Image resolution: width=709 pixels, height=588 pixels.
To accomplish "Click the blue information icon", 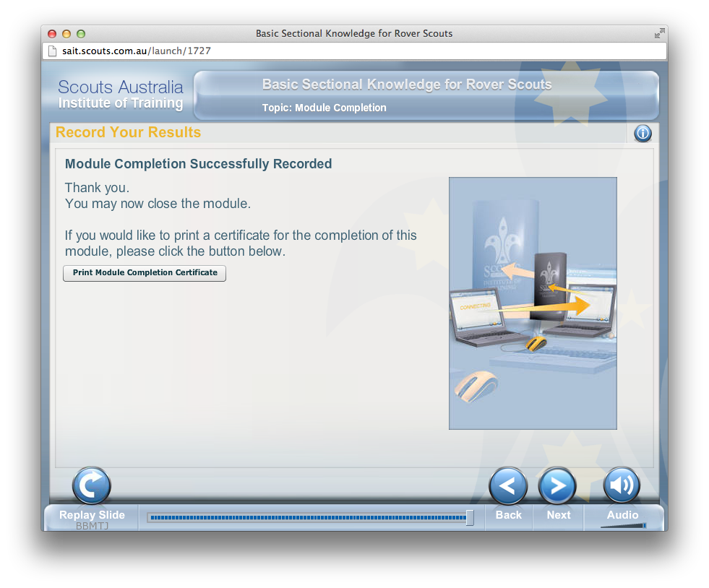I will click(643, 134).
